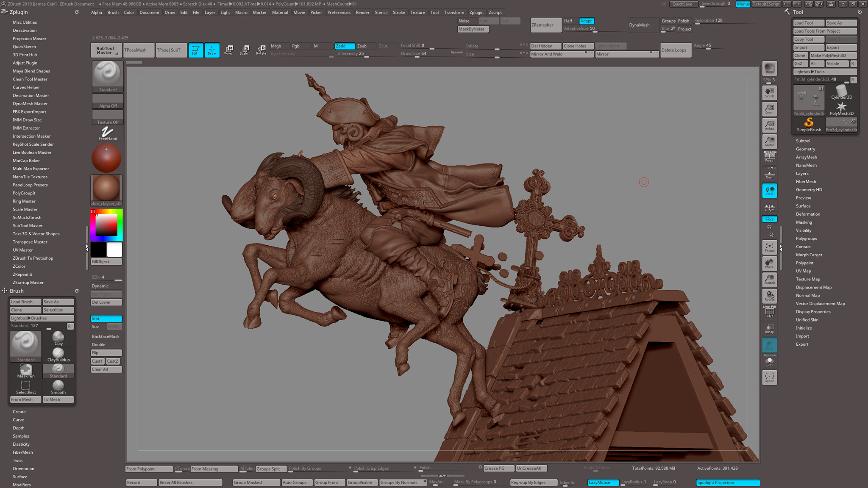
Task: Toggle the Smt smooth option
Action: click(106, 319)
